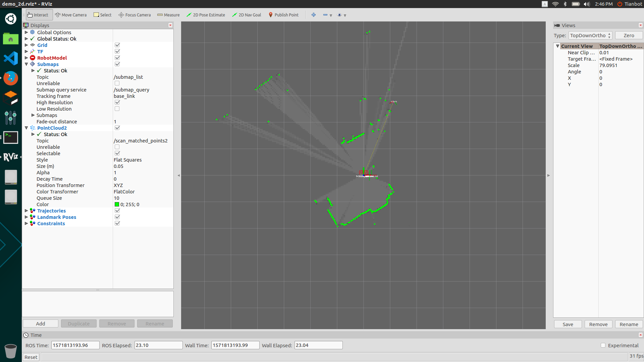
Task: Activate the Measure tool
Action: pos(168,15)
